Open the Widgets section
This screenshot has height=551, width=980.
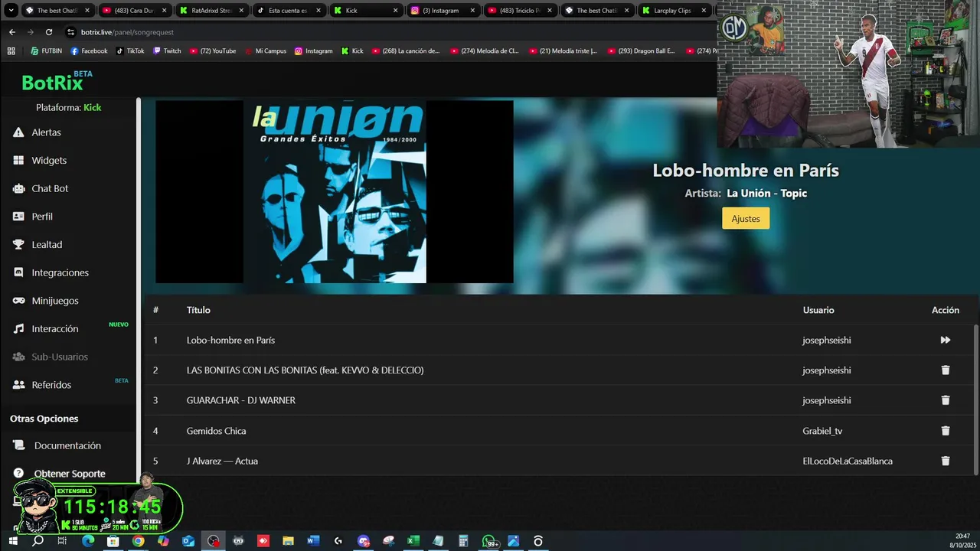(49, 161)
